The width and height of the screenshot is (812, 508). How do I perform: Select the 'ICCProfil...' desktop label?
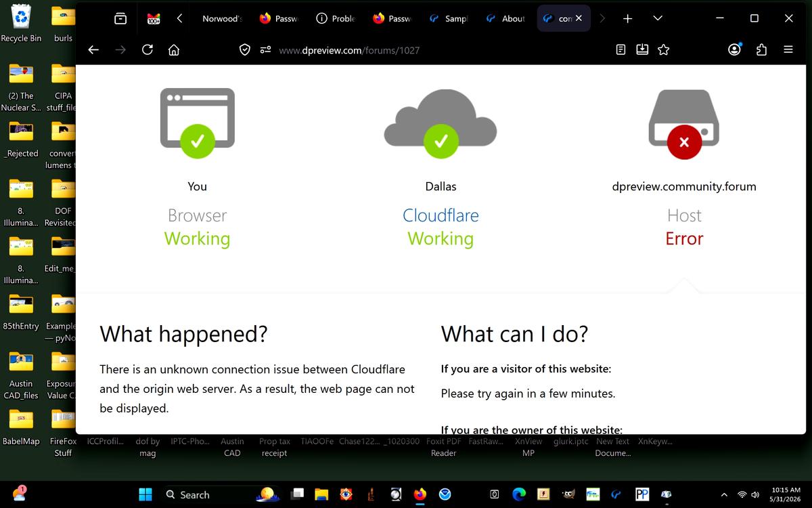click(106, 441)
